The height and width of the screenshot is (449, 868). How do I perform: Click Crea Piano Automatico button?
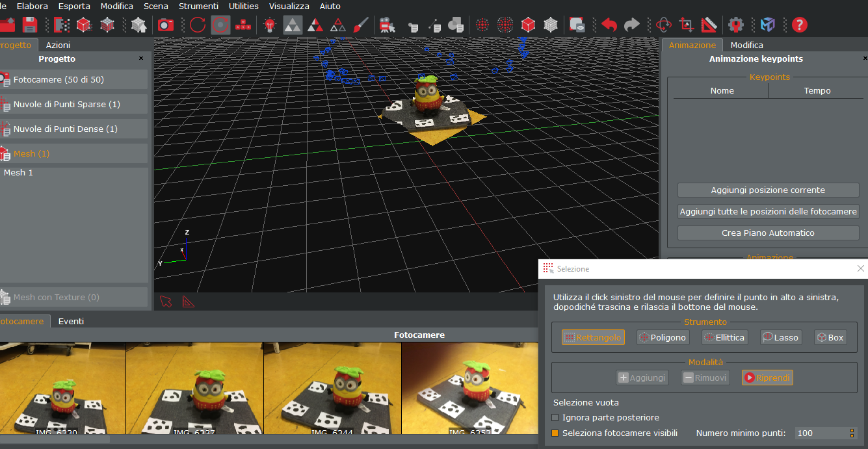point(768,233)
